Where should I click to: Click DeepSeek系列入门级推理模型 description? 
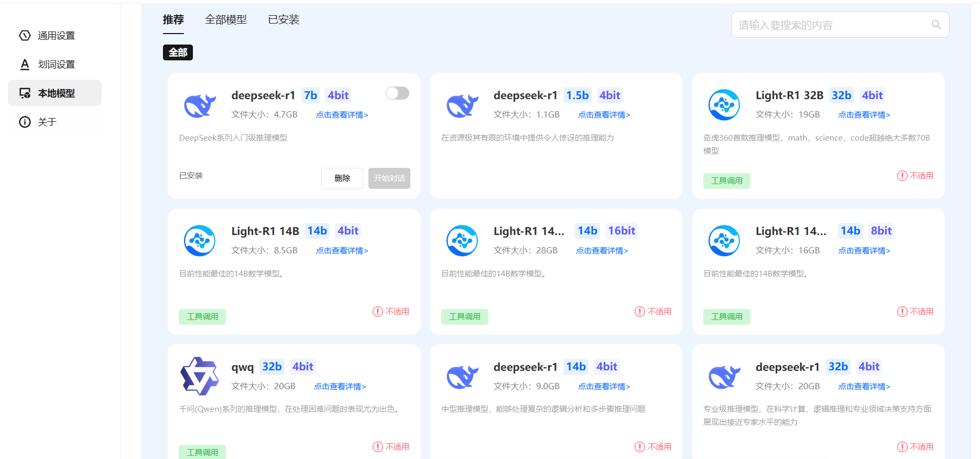click(233, 138)
